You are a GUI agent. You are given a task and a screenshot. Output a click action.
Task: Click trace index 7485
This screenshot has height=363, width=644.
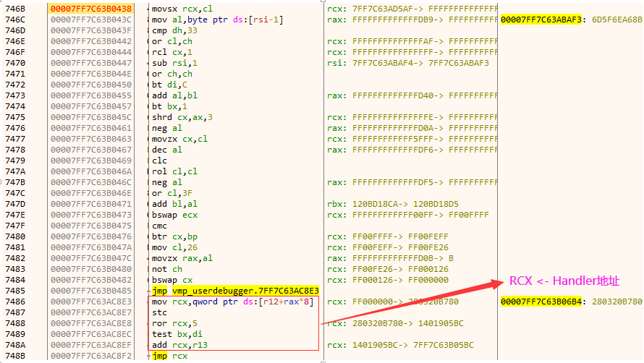15,291
